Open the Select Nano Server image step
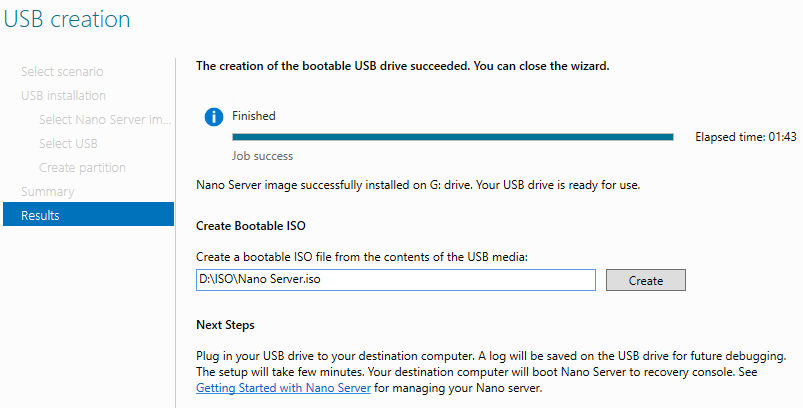The image size is (803, 408). coord(105,119)
